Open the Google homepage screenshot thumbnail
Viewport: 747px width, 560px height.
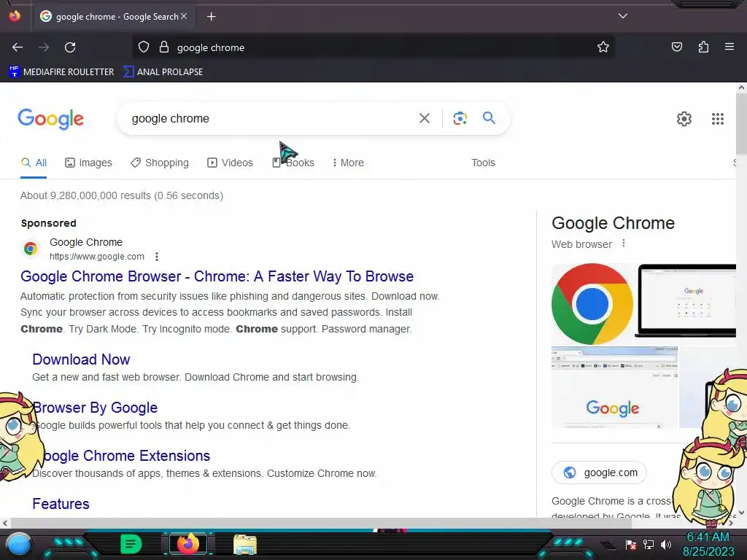[614, 387]
